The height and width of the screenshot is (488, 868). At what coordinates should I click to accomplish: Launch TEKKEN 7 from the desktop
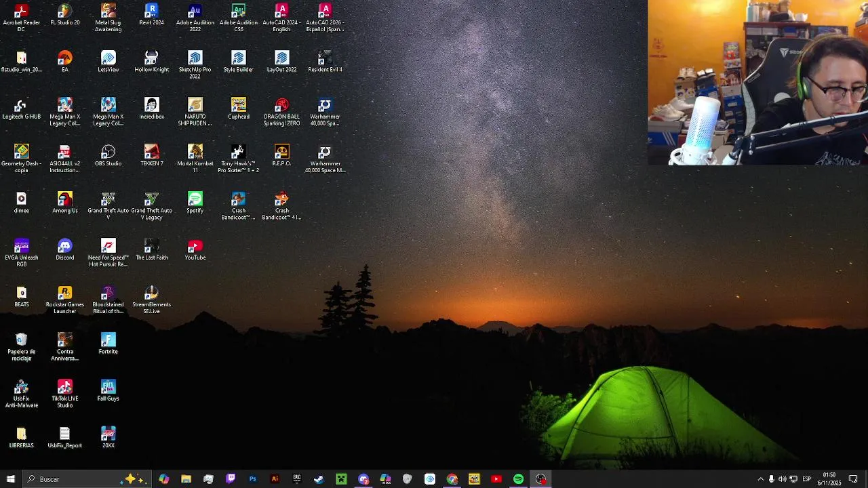(152, 155)
